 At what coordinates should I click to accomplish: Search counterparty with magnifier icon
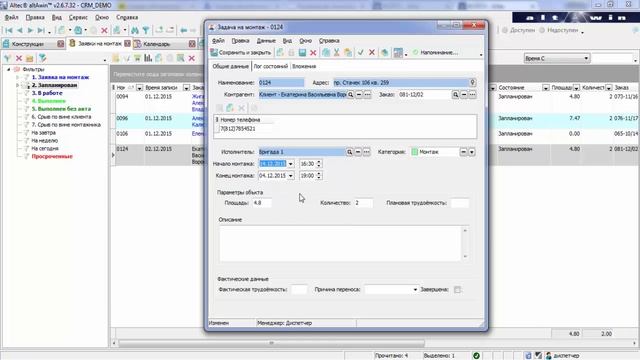tap(350, 95)
